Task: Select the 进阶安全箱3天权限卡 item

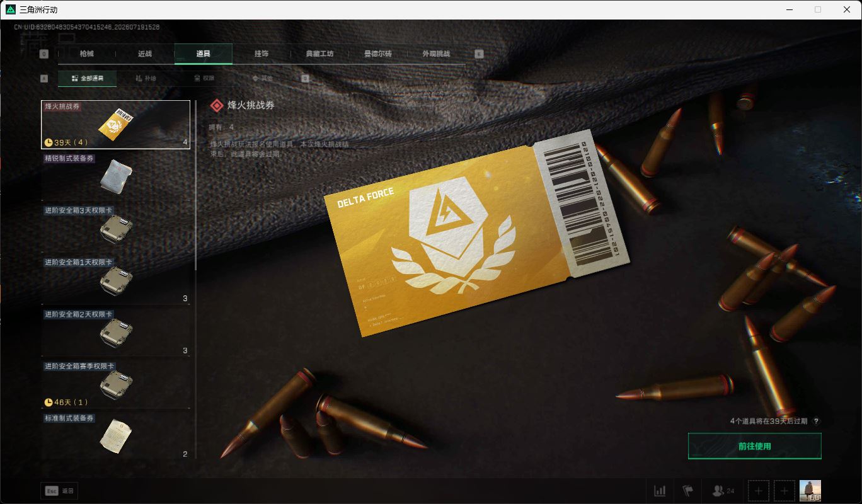Action: tap(115, 228)
